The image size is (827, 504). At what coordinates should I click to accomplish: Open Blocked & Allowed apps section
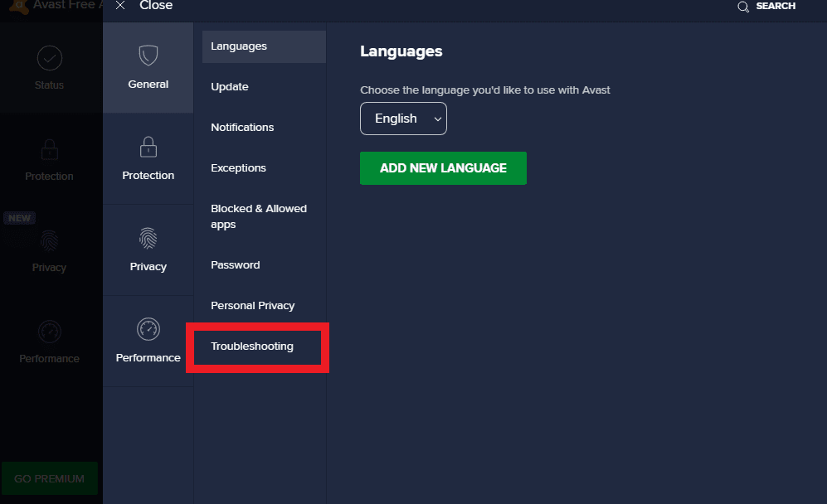259,216
